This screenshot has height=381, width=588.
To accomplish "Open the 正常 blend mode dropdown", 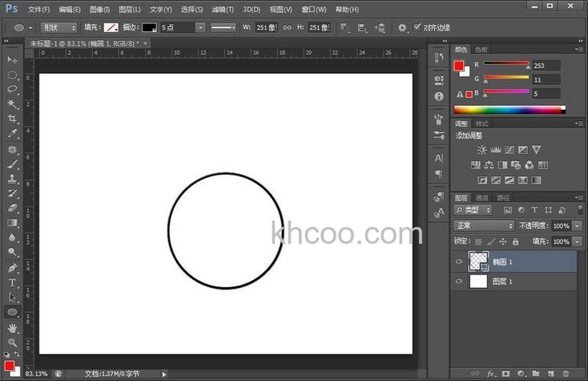I will pyautogui.click(x=483, y=226).
